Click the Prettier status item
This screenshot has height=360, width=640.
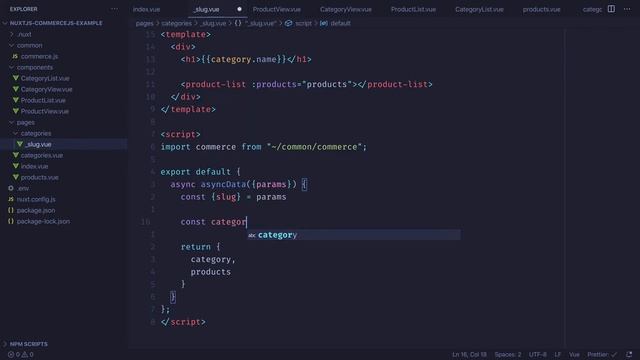(602, 355)
